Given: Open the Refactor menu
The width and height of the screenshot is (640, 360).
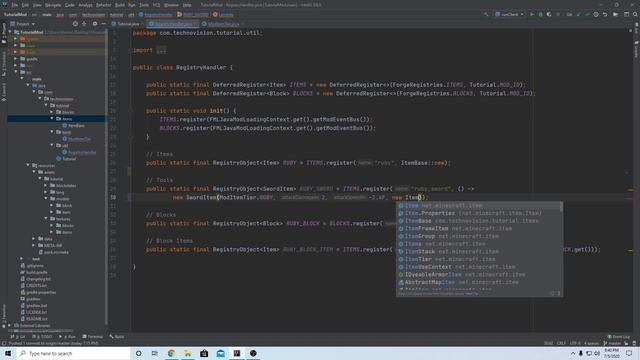Looking at the screenshot, I should (104, 5).
